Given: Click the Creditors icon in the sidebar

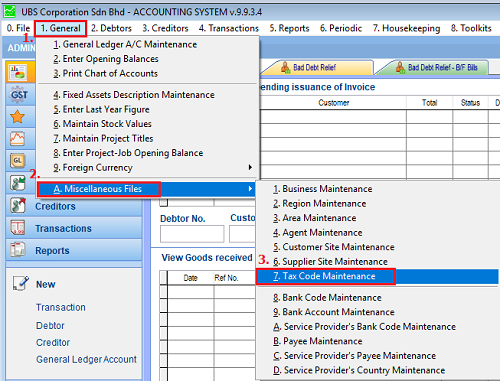Looking at the screenshot, I should coord(18,205).
